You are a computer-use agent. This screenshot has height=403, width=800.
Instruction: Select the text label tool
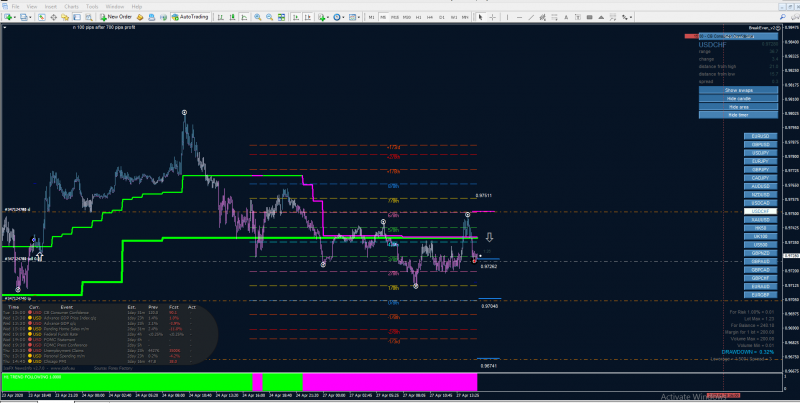(578, 17)
